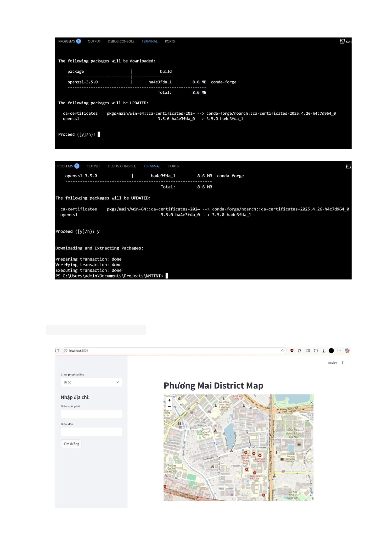Open DEBUG CONSOLE tab in lower terminal panel

click(122, 166)
